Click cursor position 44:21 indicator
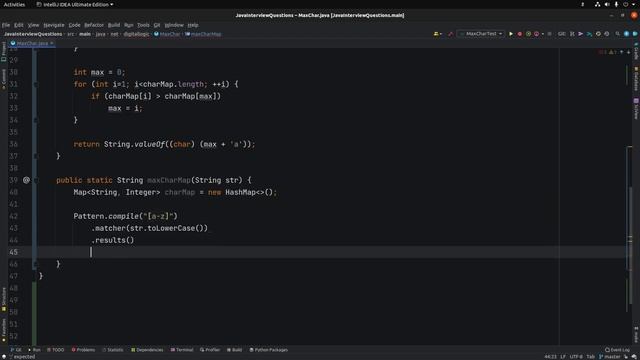The width and height of the screenshot is (640, 360). click(x=550, y=357)
